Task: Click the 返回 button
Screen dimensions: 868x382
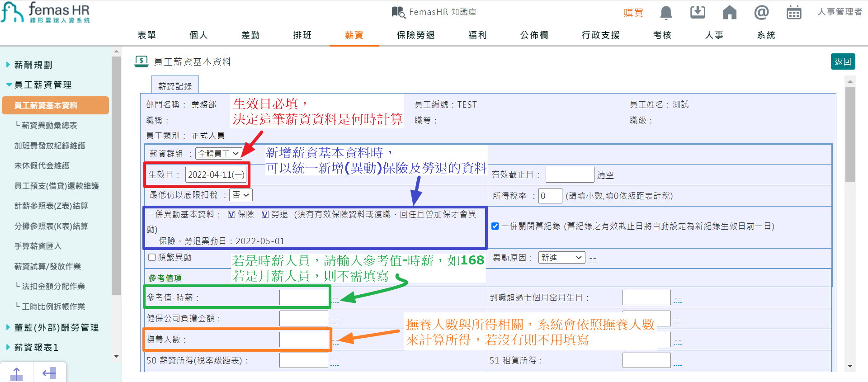Action: tap(843, 61)
